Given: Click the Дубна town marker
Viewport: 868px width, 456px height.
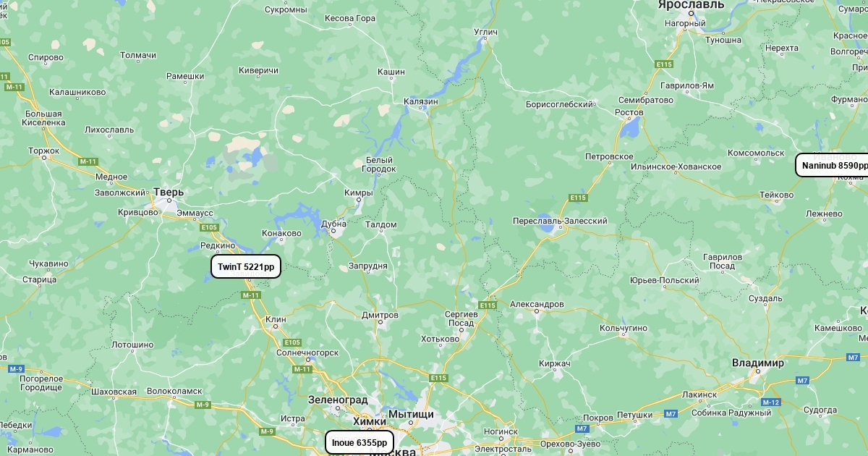Looking at the screenshot, I should tap(333, 232).
